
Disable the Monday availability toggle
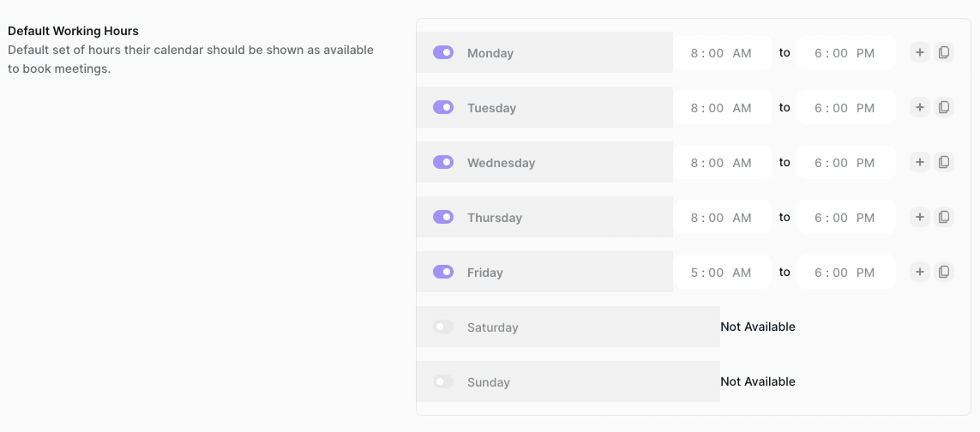(443, 52)
